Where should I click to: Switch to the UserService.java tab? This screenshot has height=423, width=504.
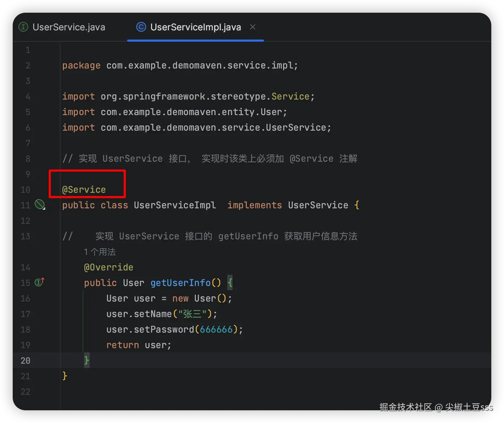62,27
